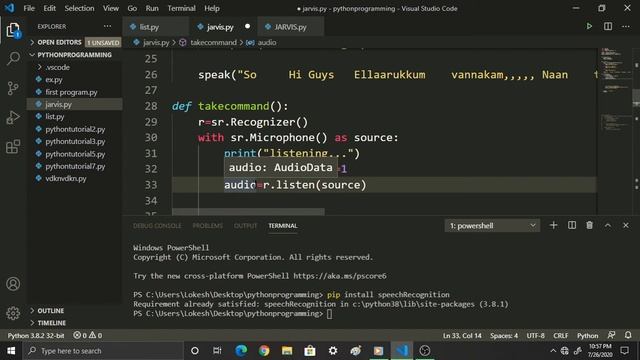The image size is (640, 360).
Task: Click the editor minimap preview
Action: click(x=615, y=90)
